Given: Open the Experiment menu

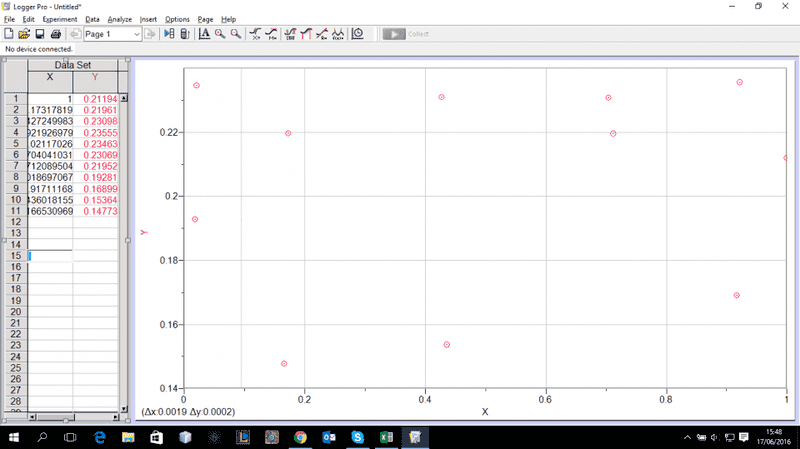Looking at the screenshot, I should 60,19.
